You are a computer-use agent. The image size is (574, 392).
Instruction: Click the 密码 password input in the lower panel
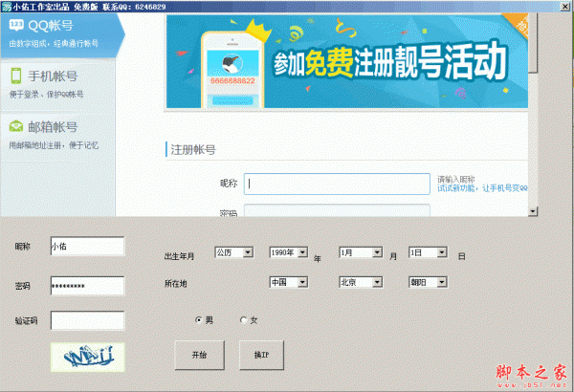(87, 286)
